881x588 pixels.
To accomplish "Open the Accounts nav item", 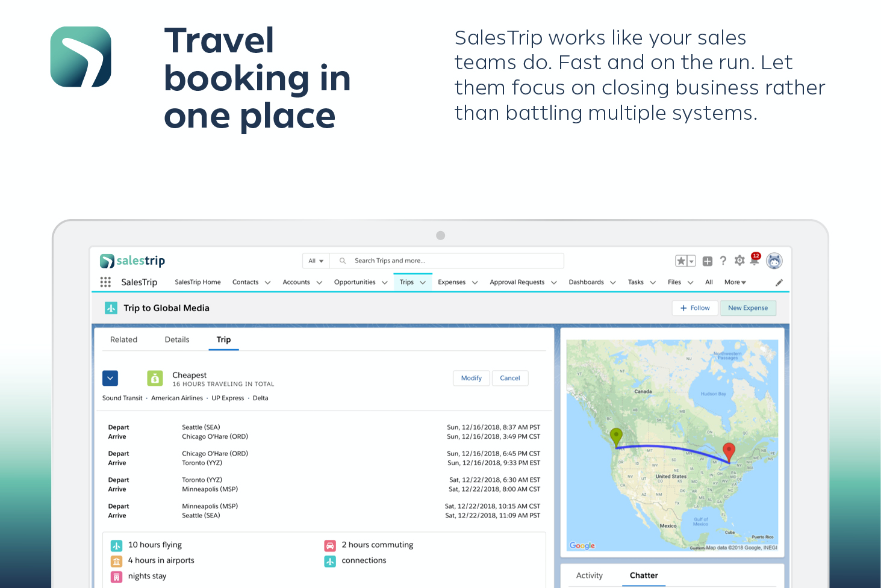I will (296, 282).
